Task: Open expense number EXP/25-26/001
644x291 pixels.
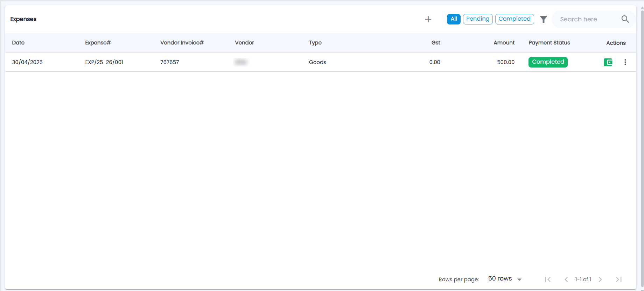Action: [104, 62]
